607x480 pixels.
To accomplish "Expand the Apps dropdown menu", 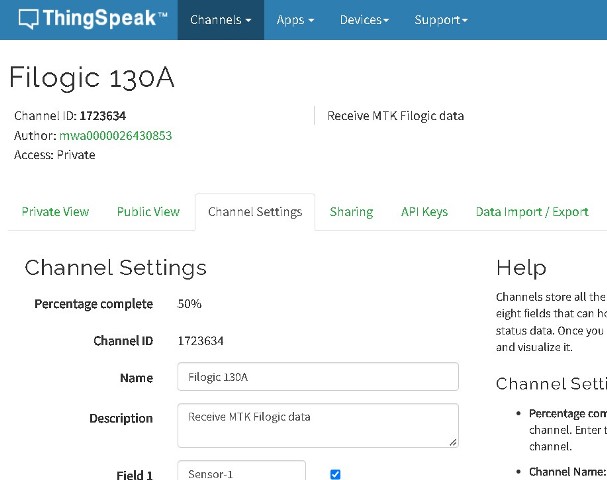I will (x=295, y=20).
